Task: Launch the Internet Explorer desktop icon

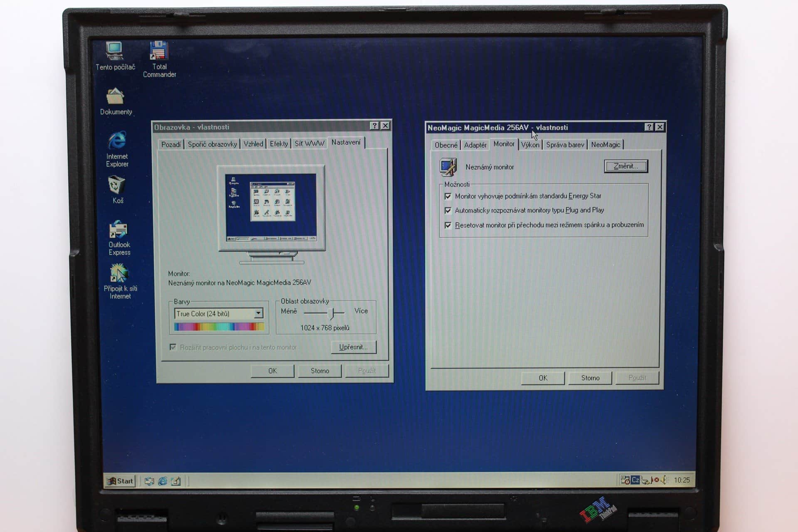Action: (117, 141)
